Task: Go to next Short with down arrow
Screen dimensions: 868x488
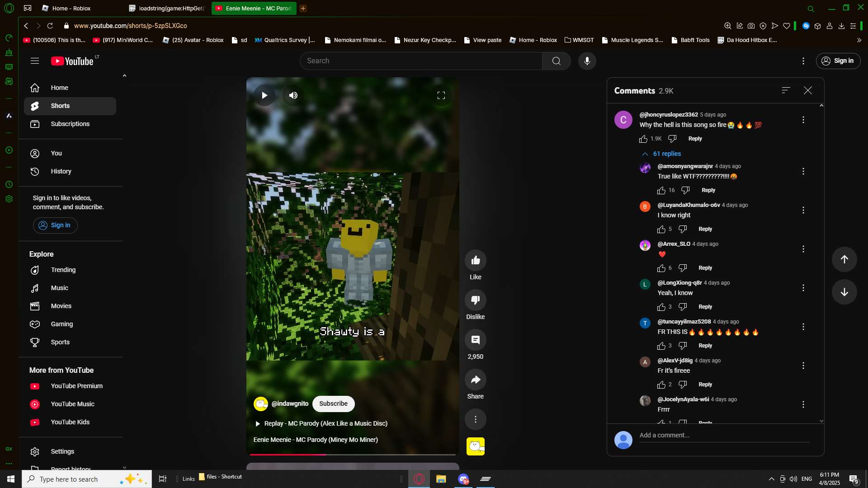Action: 844,292
